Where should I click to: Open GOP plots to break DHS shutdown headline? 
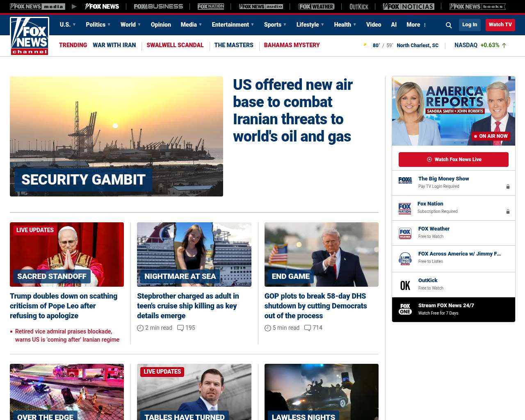point(316,306)
